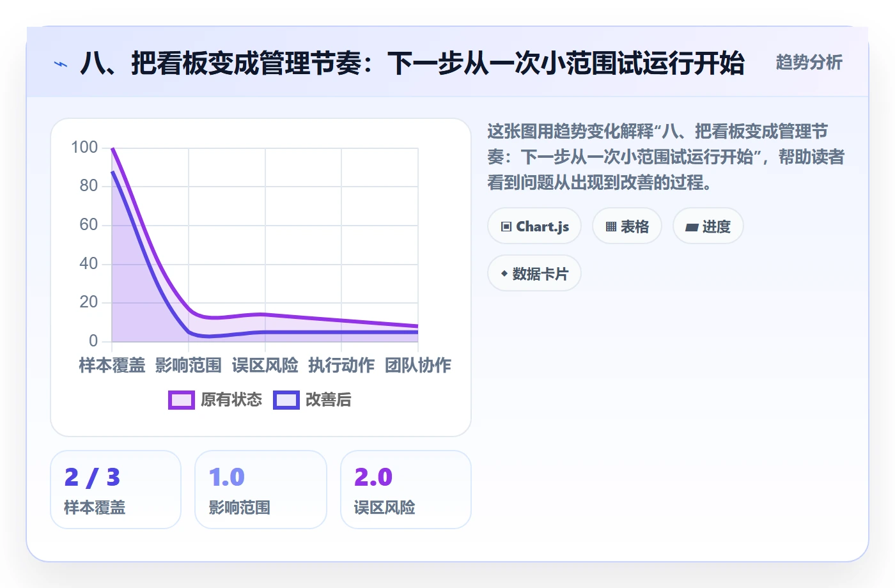The height and width of the screenshot is (588, 895).
Task: Click the 2.0 误区风险 stat card
Action: coord(406,490)
